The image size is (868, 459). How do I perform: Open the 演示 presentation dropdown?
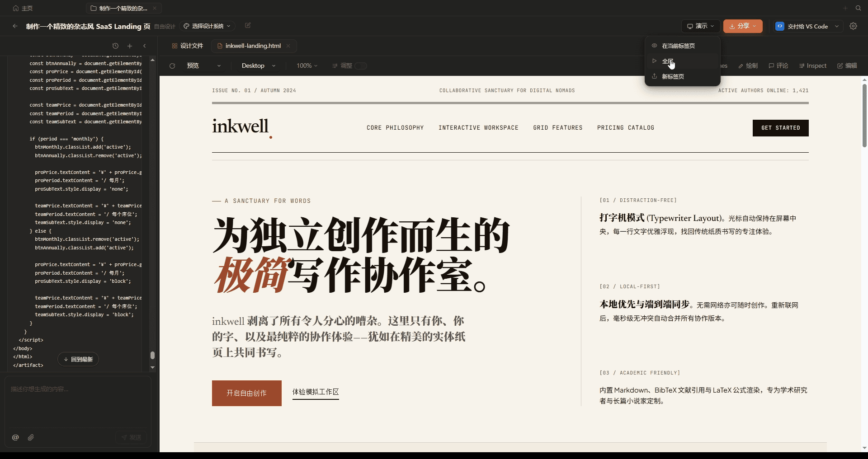point(700,26)
